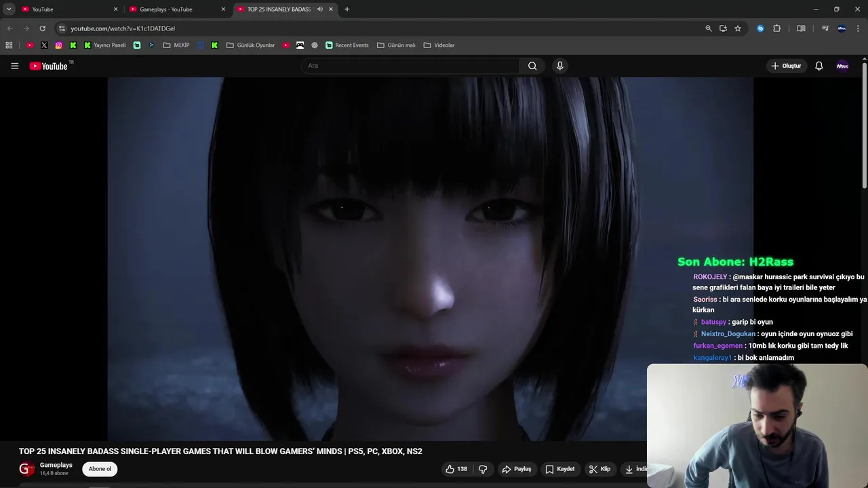Click the search magnifier button
868x488 pixels.
[532, 66]
